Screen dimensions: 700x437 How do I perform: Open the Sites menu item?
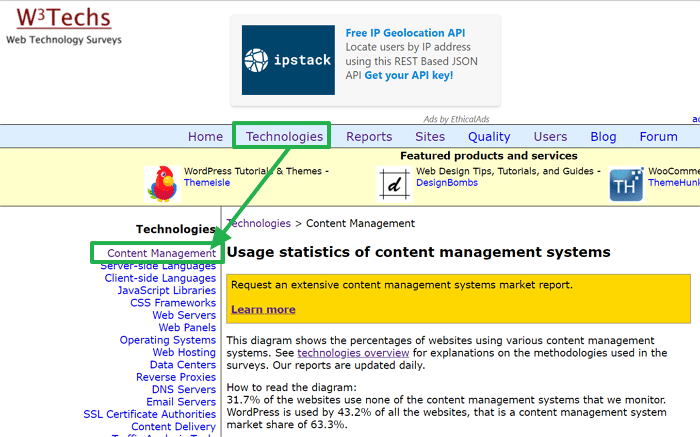pos(430,137)
